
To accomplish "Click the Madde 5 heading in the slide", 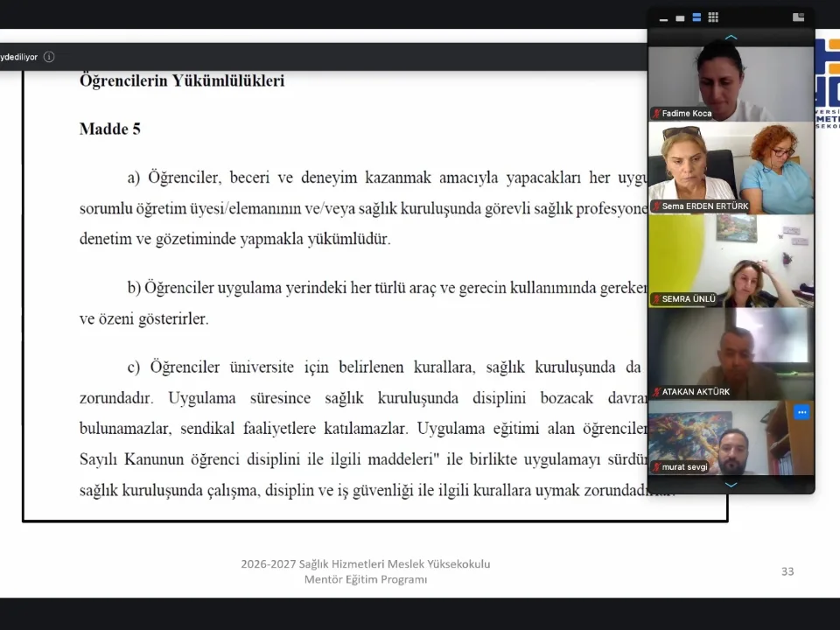I will pyautogui.click(x=110, y=129).
